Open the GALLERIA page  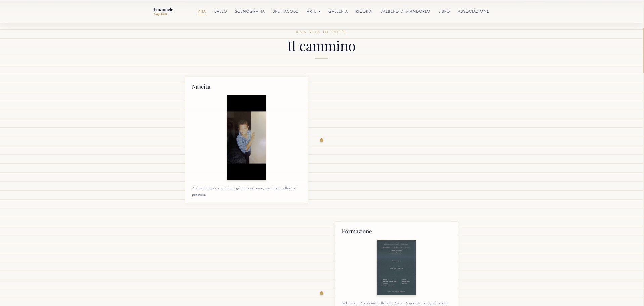338,11
